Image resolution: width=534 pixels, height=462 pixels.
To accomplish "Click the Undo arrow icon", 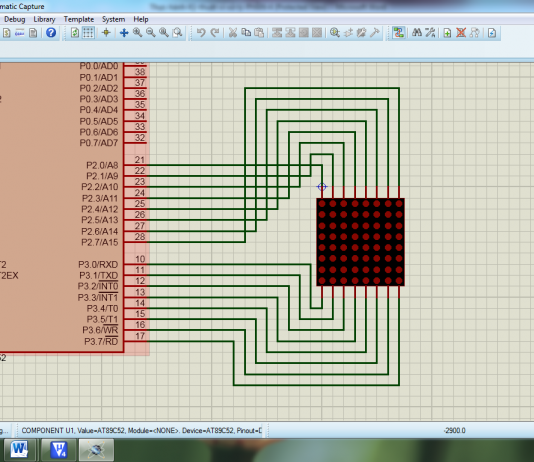I will (201, 33).
